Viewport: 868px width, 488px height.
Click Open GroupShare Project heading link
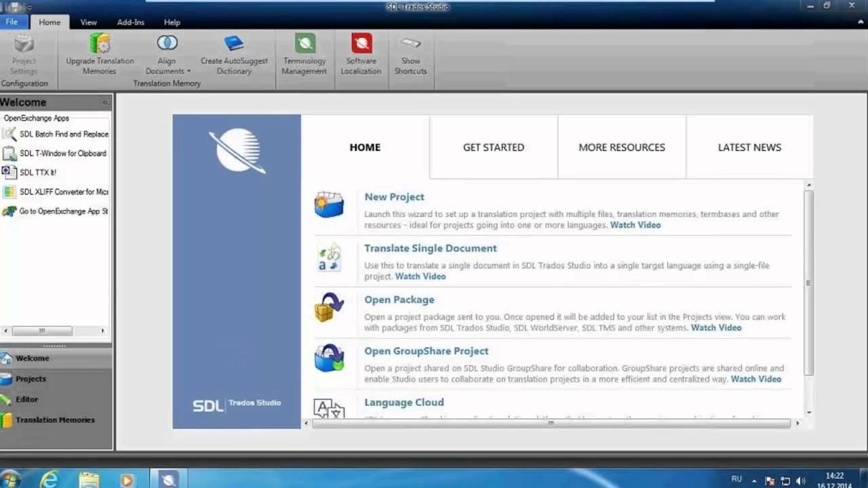point(427,351)
